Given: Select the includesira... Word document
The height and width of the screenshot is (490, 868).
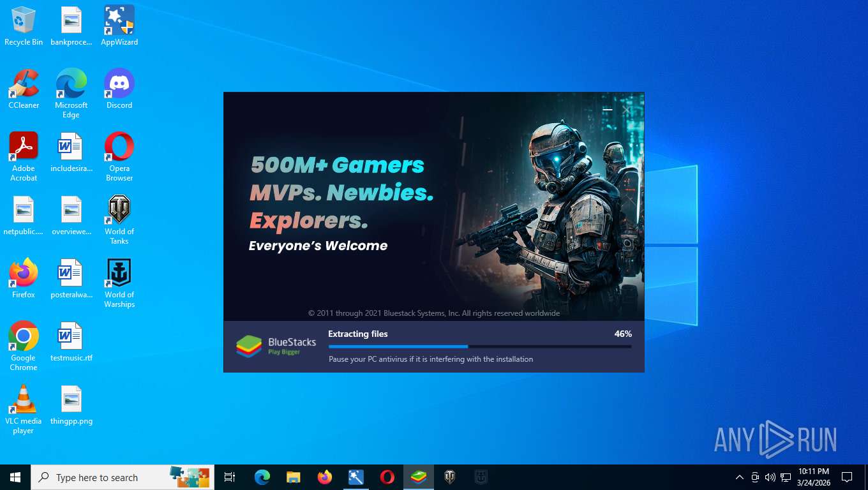Looking at the screenshot, I should point(71,152).
